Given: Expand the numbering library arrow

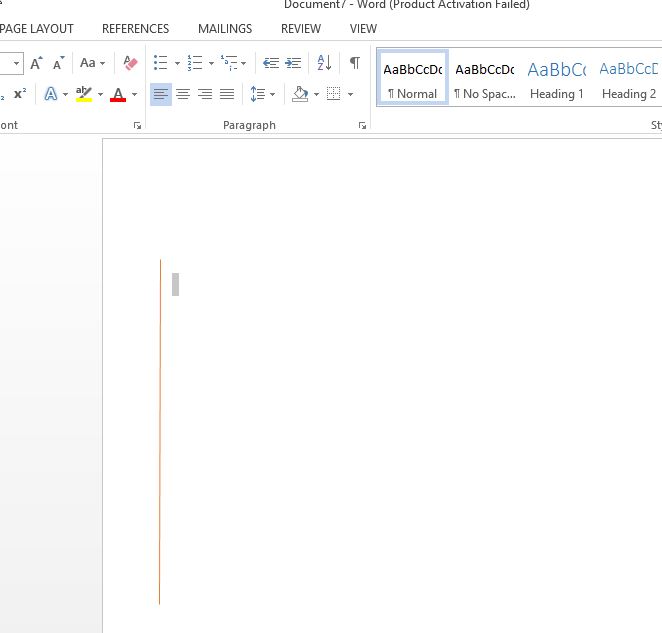Looking at the screenshot, I should coord(211,63).
